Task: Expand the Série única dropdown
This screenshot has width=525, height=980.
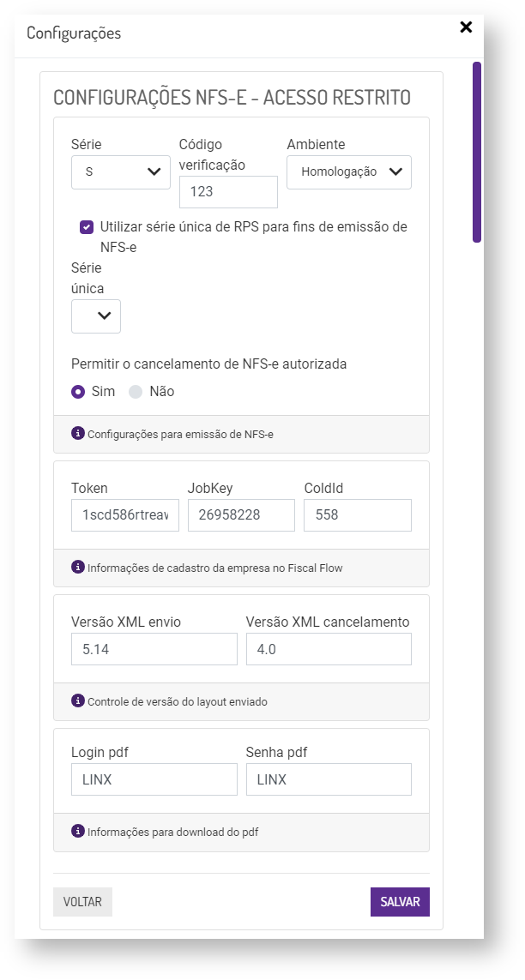Action: coord(96,316)
